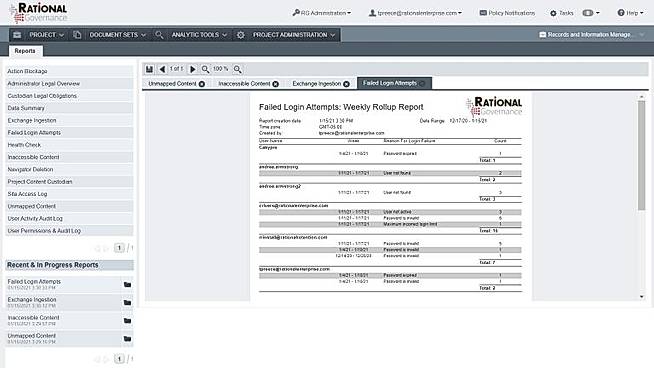Click the Policy Notifications envelope icon
This screenshot has width=654, height=368.
click(x=483, y=13)
